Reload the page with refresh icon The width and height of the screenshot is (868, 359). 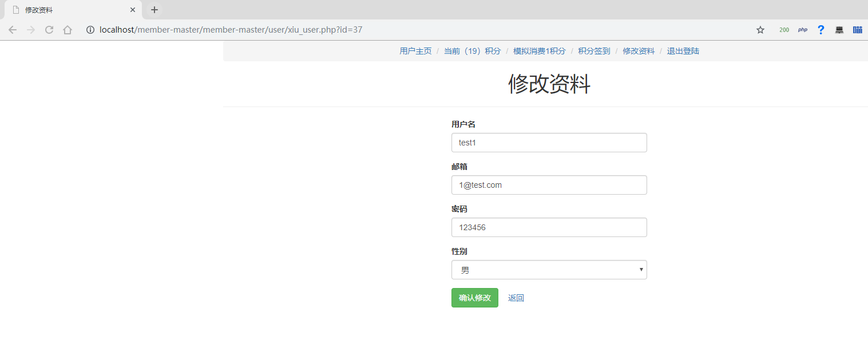coord(49,30)
